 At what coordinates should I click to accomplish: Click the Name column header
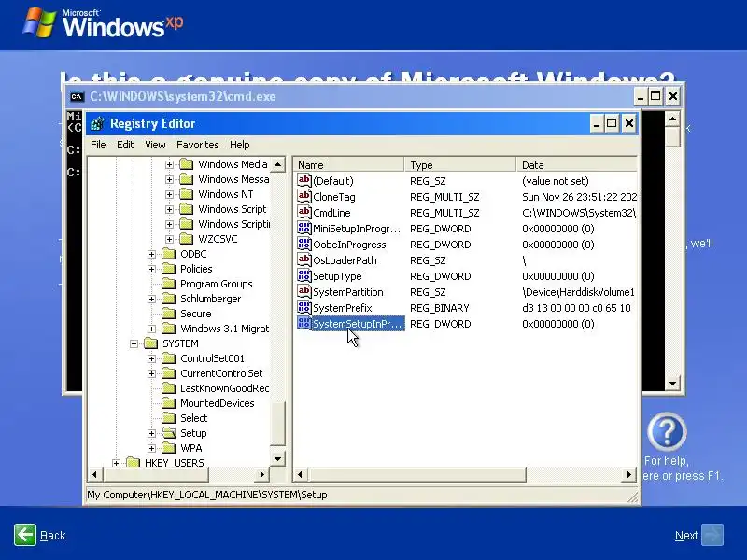click(x=348, y=165)
